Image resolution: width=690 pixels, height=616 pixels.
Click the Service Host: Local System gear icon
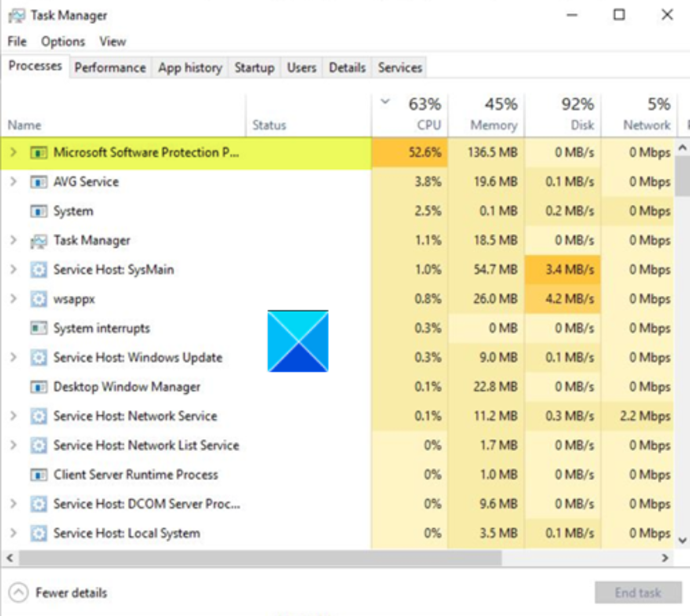(39, 533)
